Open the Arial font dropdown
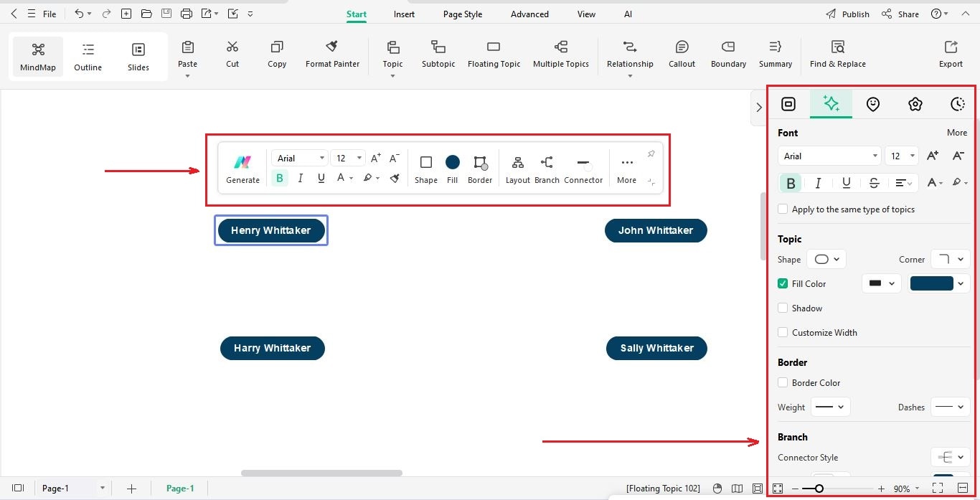 829,156
